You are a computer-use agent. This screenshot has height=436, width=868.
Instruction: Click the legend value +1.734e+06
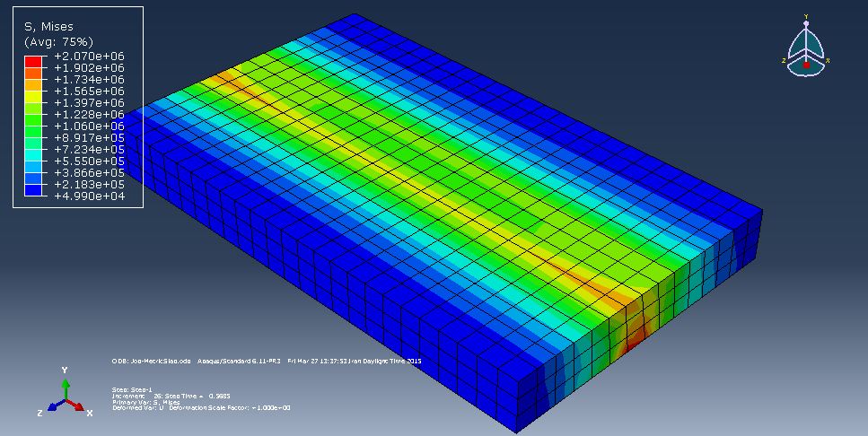pos(89,79)
